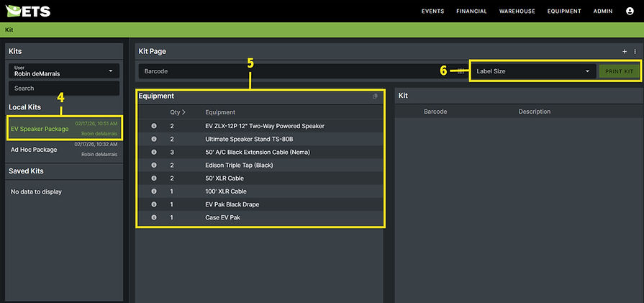Image resolution: width=644 pixels, height=303 pixels.
Task: Open info for Edison Triple Tap (Black)
Action: pyautogui.click(x=154, y=165)
